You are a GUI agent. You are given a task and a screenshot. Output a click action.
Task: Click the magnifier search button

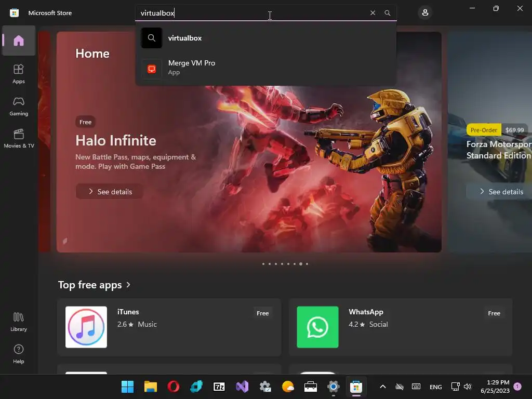pyautogui.click(x=387, y=13)
